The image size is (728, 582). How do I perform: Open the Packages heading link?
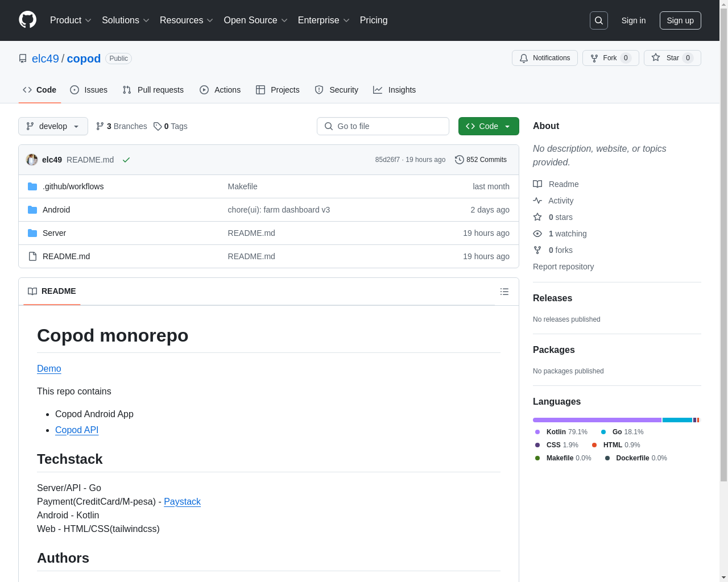click(553, 350)
